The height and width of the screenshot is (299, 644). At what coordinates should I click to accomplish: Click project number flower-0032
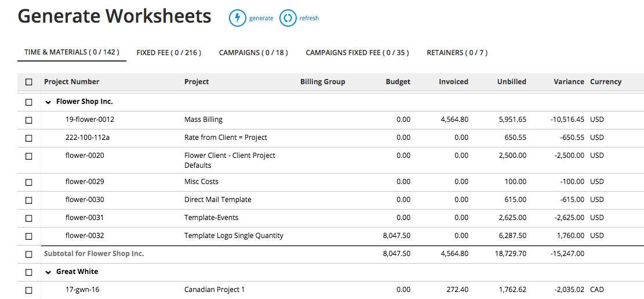coord(85,236)
